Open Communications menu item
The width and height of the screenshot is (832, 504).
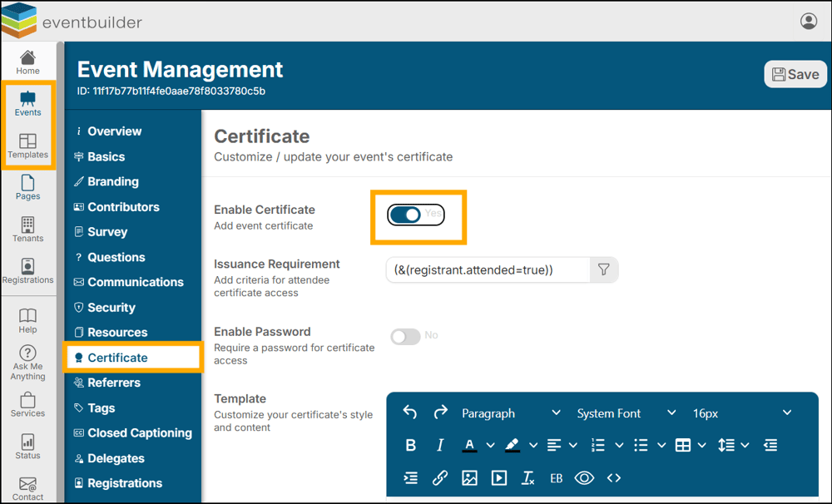(132, 282)
